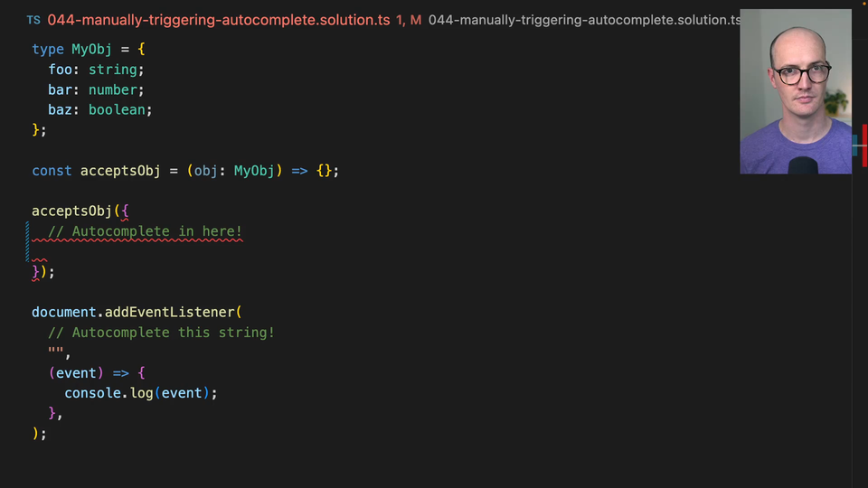
Task: Switch to the second autocomplete.solution.ts tab
Action: [583, 20]
